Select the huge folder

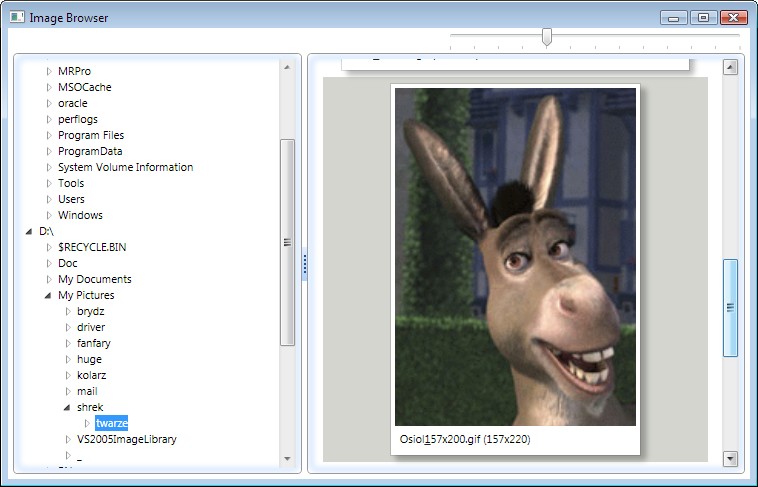pos(89,359)
